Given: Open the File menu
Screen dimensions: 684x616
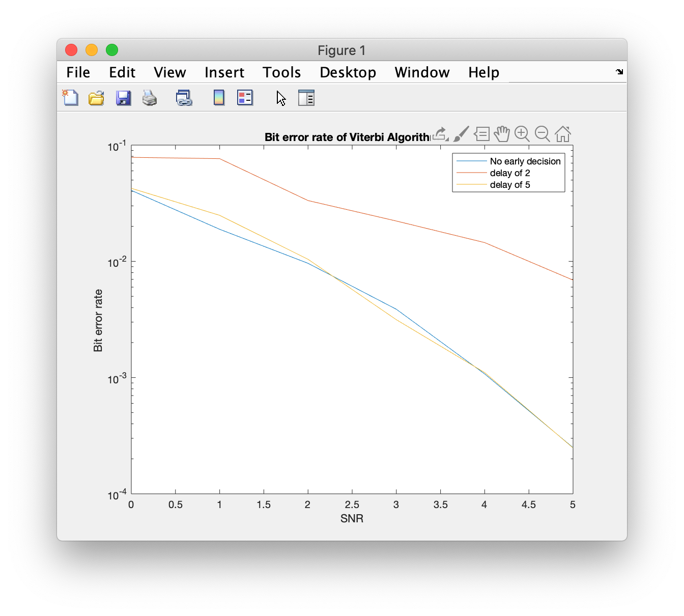Looking at the screenshot, I should pyautogui.click(x=78, y=72).
